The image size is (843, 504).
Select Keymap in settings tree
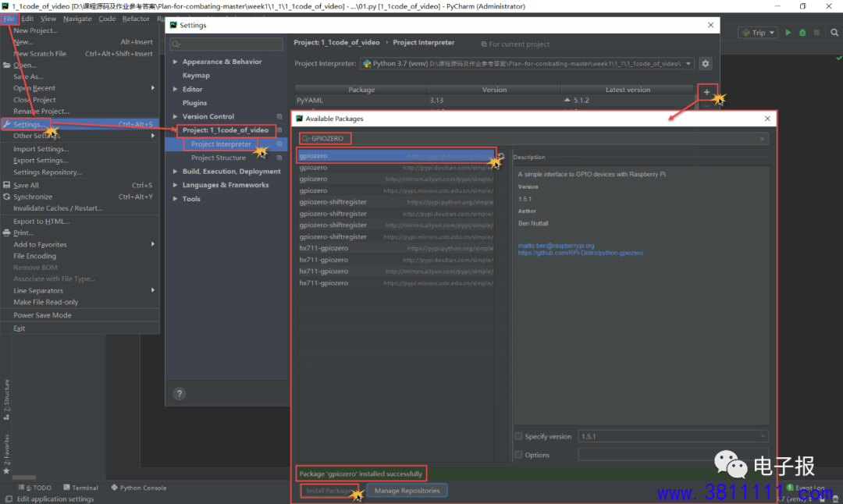[196, 76]
